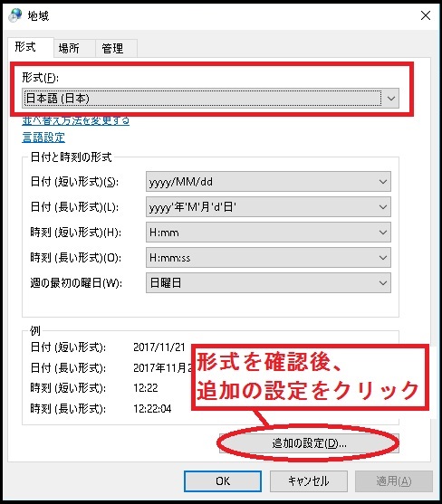Confirm with the OK button
442x504 pixels.
pyautogui.click(x=223, y=481)
